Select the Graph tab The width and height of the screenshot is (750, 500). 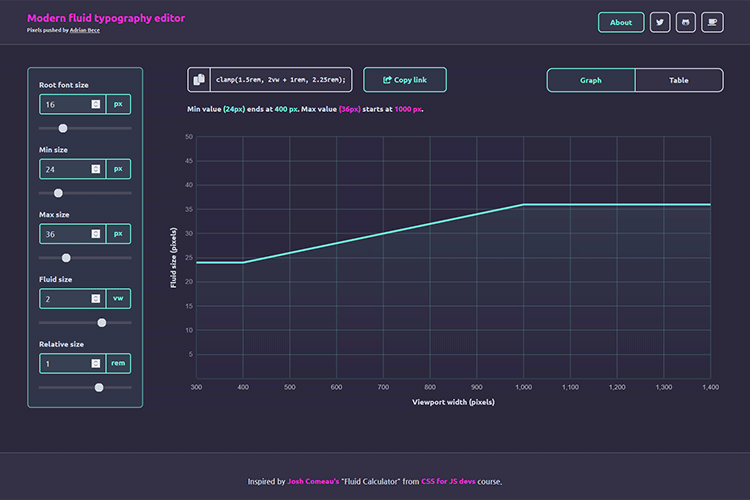point(591,80)
